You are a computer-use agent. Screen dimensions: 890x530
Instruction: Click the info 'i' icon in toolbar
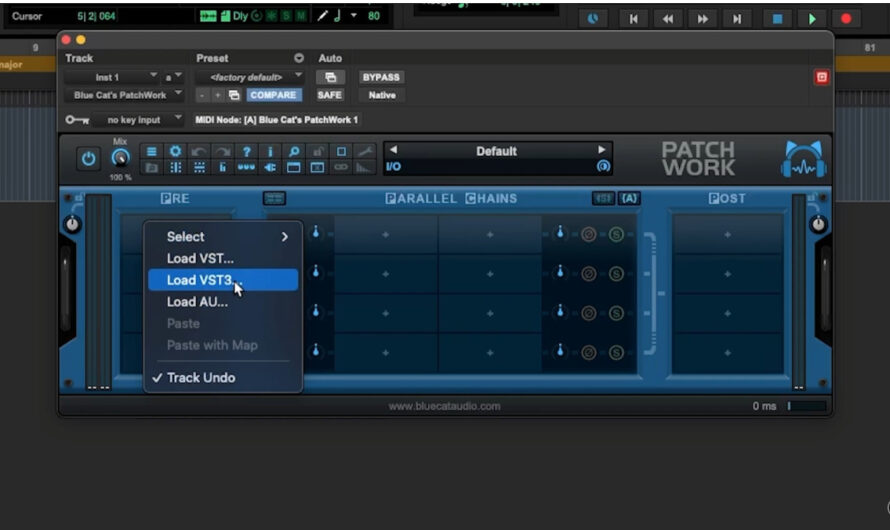tap(270, 152)
